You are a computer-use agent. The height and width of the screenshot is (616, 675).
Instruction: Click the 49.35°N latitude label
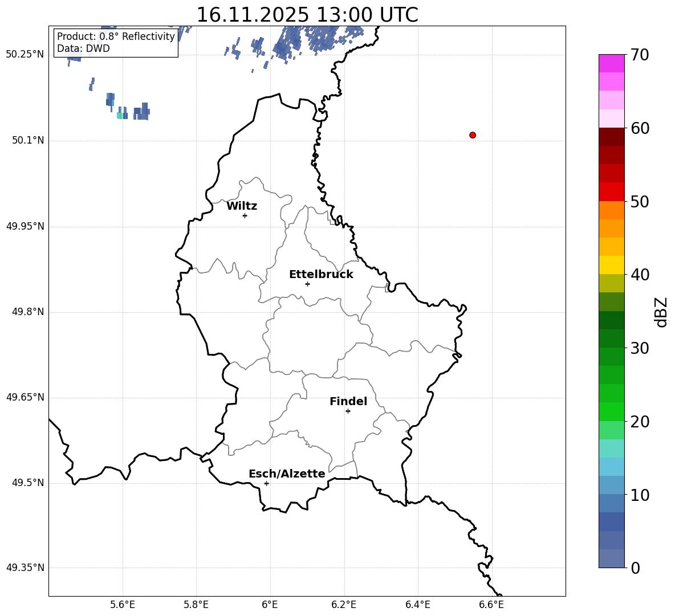click(25, 568)
